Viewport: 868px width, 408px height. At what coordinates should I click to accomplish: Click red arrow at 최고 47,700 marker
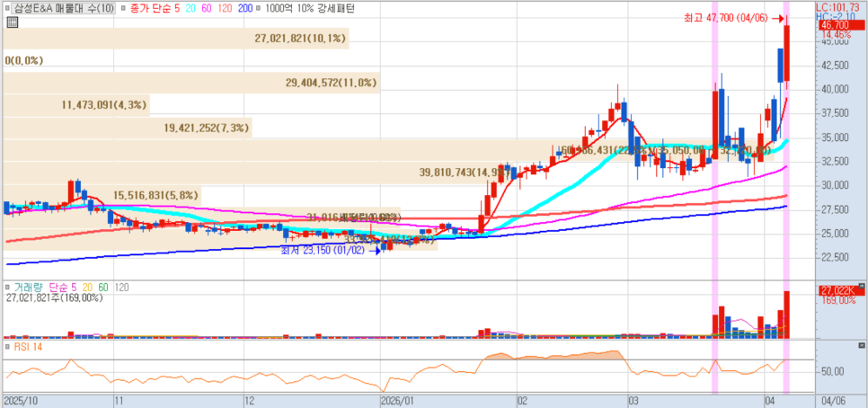point(776,18)
